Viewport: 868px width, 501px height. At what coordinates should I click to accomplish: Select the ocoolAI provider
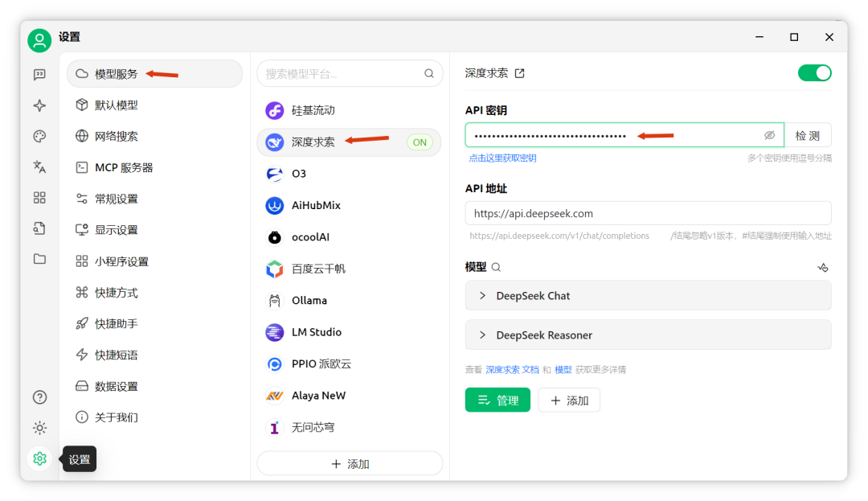pos(350,237)
